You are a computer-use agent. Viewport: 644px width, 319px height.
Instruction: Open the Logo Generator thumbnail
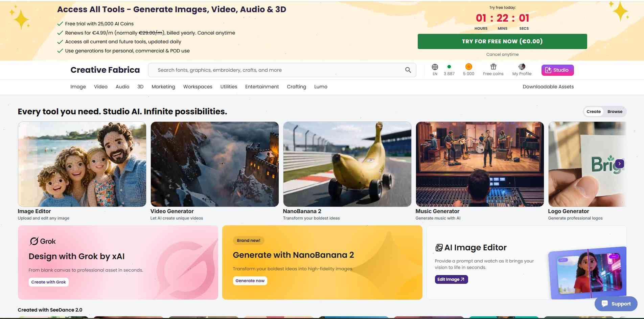click(x=587, y=164)
